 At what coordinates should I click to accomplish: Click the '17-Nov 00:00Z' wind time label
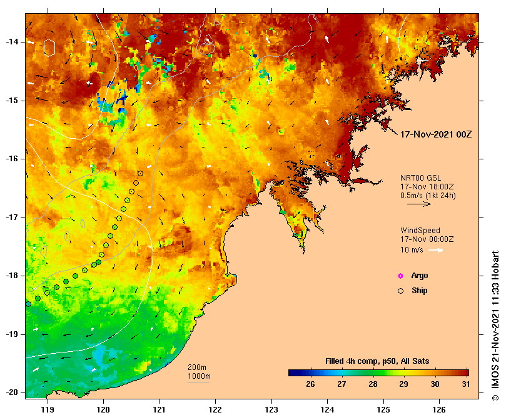[427, 239]
